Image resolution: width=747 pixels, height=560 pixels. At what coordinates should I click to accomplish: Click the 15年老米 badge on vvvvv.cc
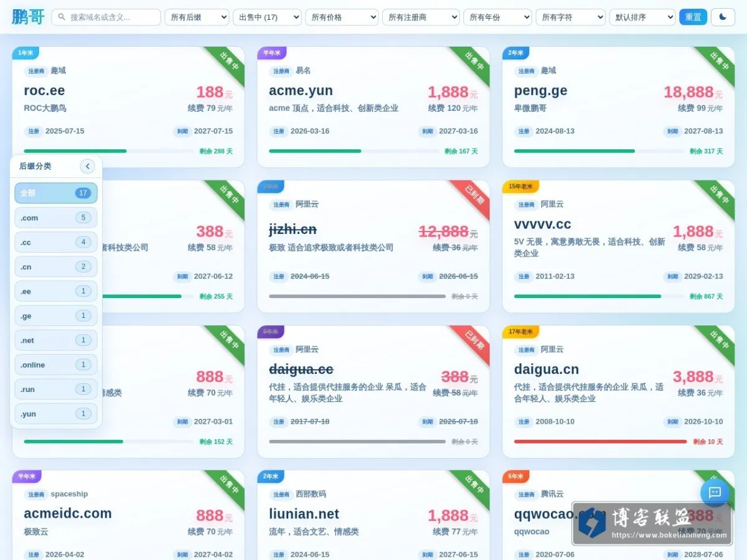click(520, 187)
